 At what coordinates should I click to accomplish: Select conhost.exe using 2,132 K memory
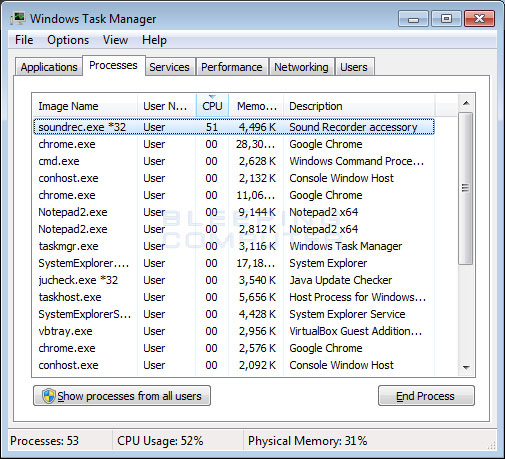pos(234,178)
